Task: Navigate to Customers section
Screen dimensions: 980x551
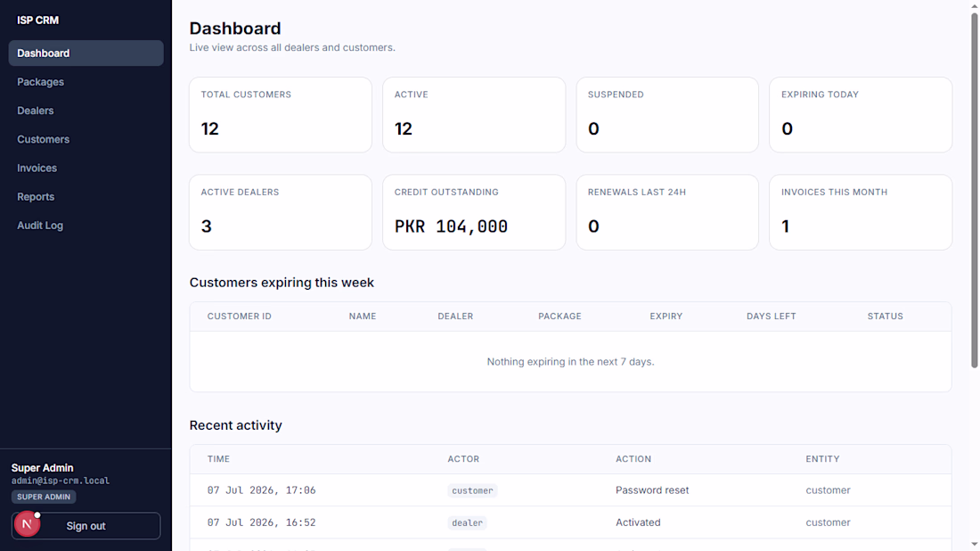Action: click(86, 139)
